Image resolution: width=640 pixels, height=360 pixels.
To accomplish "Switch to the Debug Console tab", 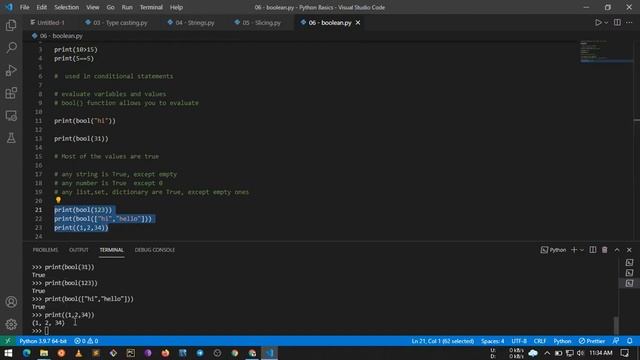I will pos(155,250).
